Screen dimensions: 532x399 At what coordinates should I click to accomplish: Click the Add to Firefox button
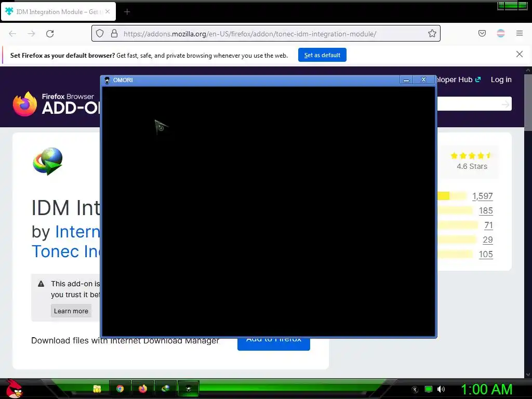273,344
